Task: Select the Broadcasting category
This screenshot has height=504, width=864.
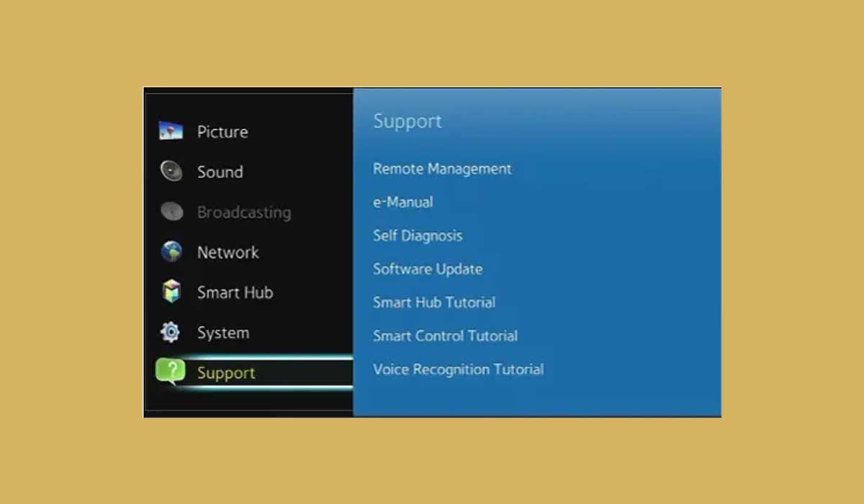Action: point(244,213)
